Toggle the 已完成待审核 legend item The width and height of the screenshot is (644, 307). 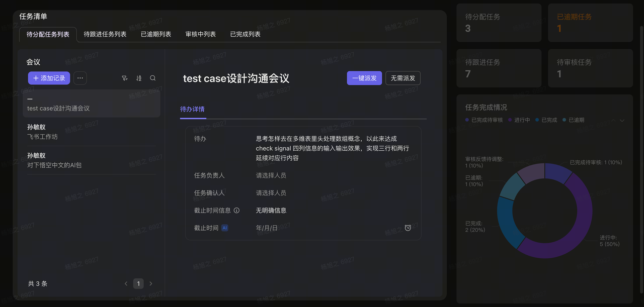pos(487,120)
